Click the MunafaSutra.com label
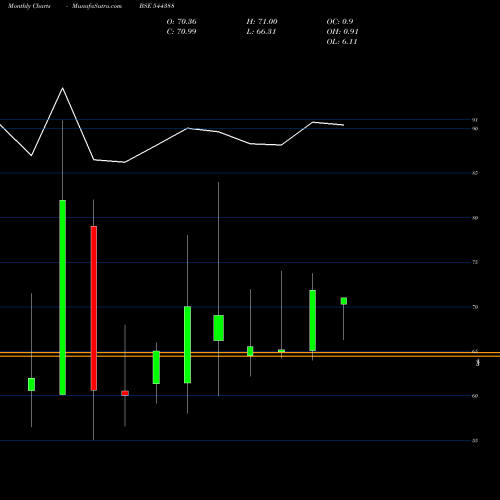Viewport: 500px width, 500px height. pyautogui.click(x=97, y=6)
